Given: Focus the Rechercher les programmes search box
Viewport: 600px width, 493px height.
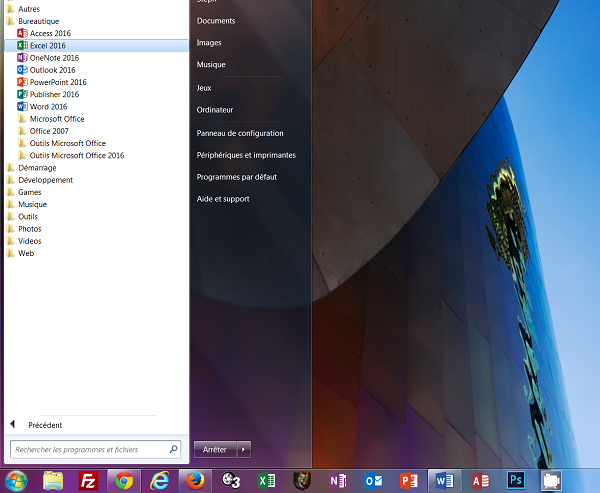Looking at the screenshot, I should tap(96, 450).
